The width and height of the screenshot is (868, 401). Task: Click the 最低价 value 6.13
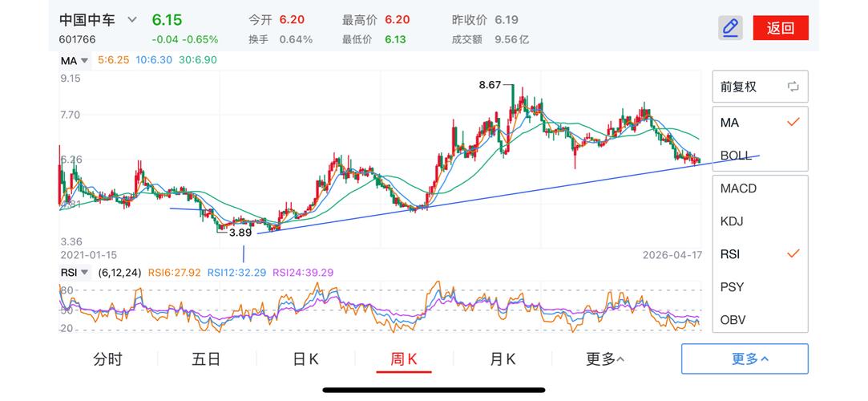click(x=396, y=40)
